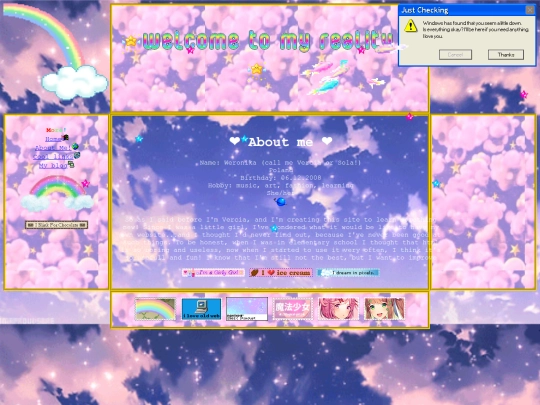The width and height of the screenshot is (540, 405).
Task: Click the brown-haired green-eyed anime girl stamp
Action: point(384,309)
